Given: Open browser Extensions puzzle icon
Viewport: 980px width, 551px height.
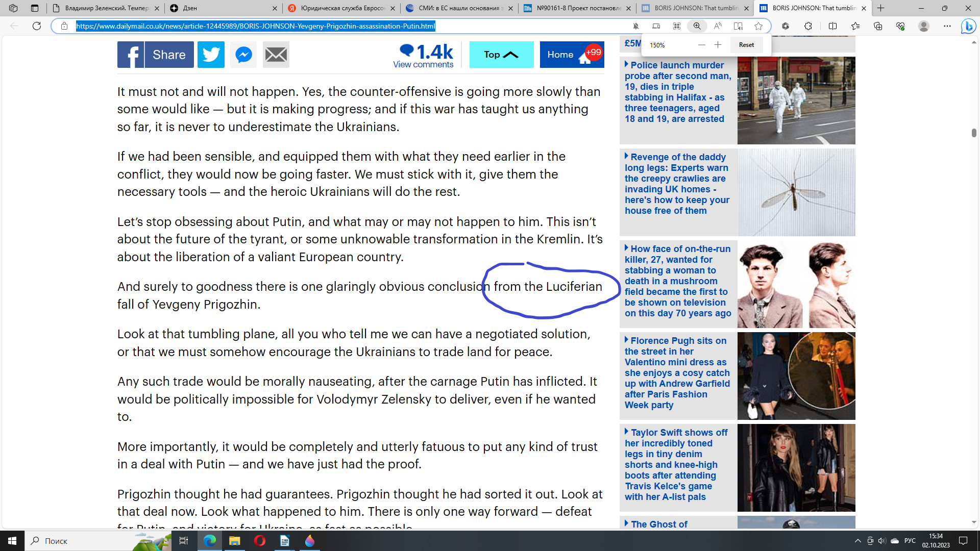Looking at the screenshot, I should (808, 26).
